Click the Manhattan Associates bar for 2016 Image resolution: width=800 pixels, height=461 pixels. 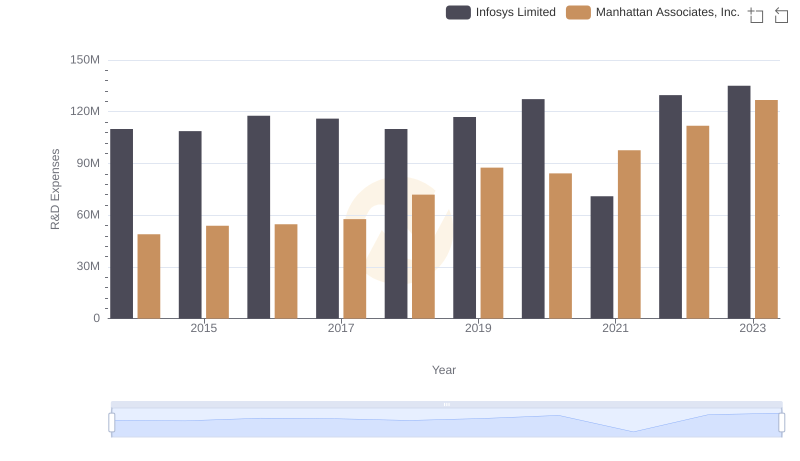[286, 271]
